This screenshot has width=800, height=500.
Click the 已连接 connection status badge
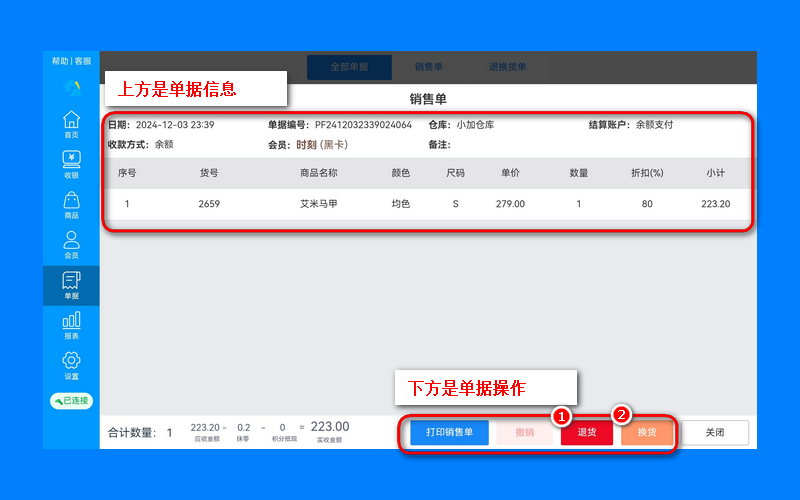pyautogui.click(x=71, y=401)
